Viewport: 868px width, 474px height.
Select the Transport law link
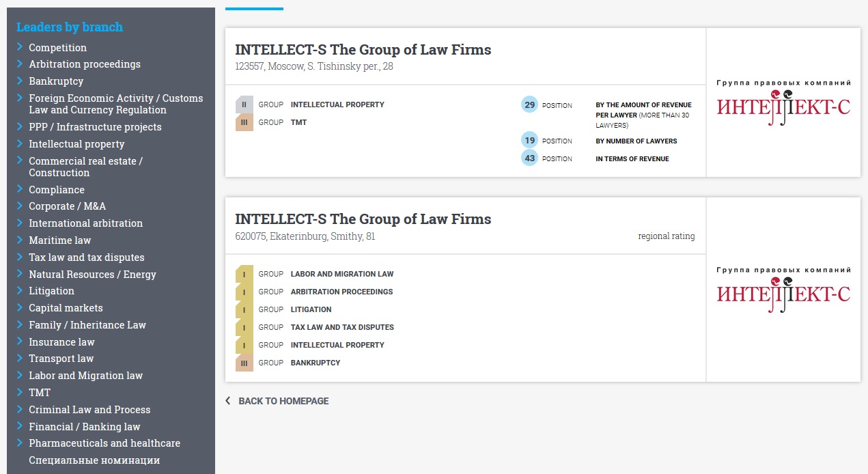point(61,359)
